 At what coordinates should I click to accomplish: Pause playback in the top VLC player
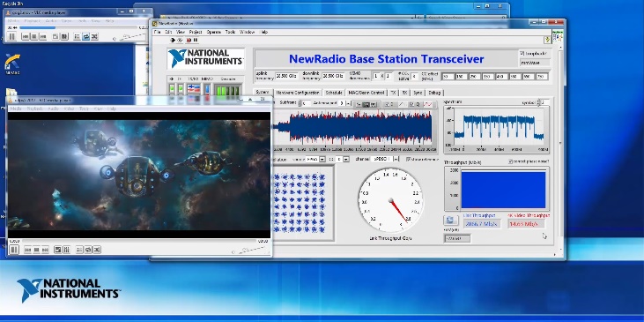(11, 36)
